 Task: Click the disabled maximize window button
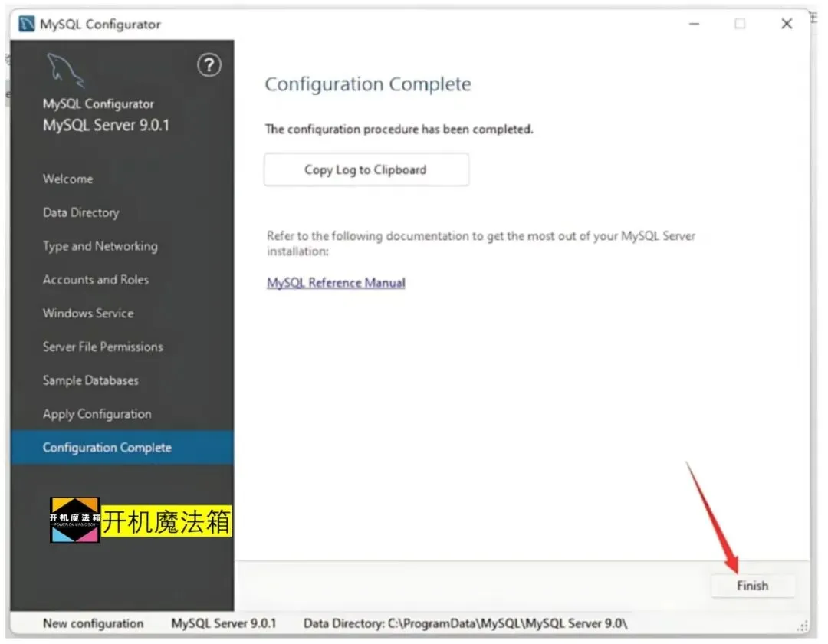click(741, 24)
